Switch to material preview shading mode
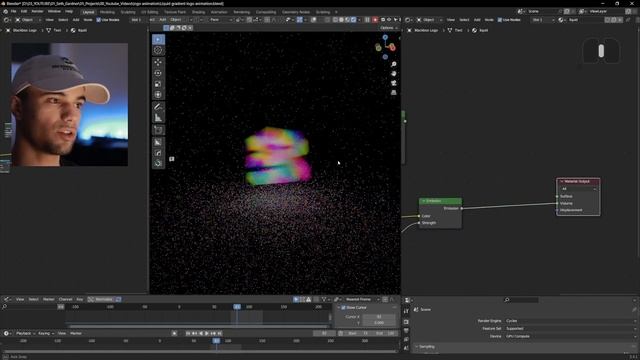 pyautogui.click(x=347, y=20)
